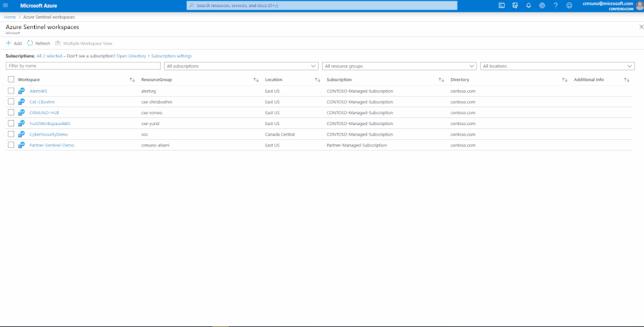This screenshot has width=644, height=327.
Task: Select the cxe-yurid resource group cell
Action: click(x=150, y=123)
